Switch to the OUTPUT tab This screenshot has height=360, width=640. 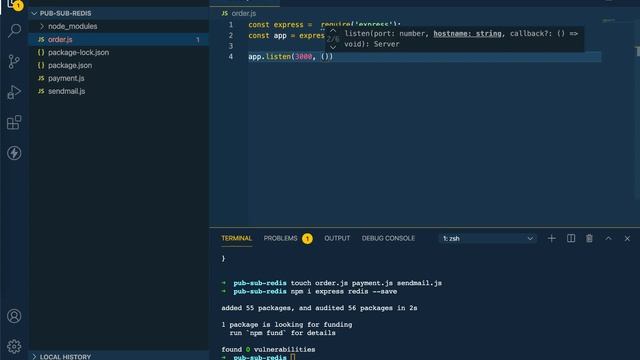[337, 238]
